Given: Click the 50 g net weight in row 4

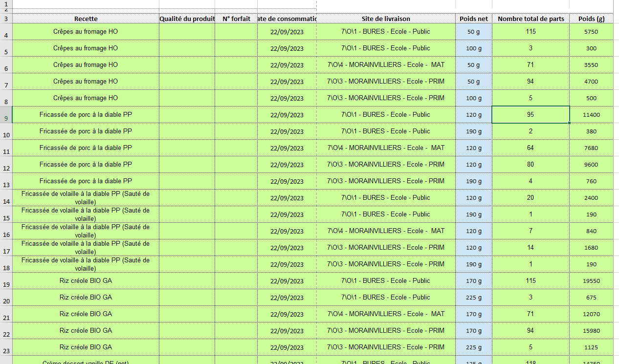Looking at the screenshot, I should pyautogui.click(x=473, y=32).
